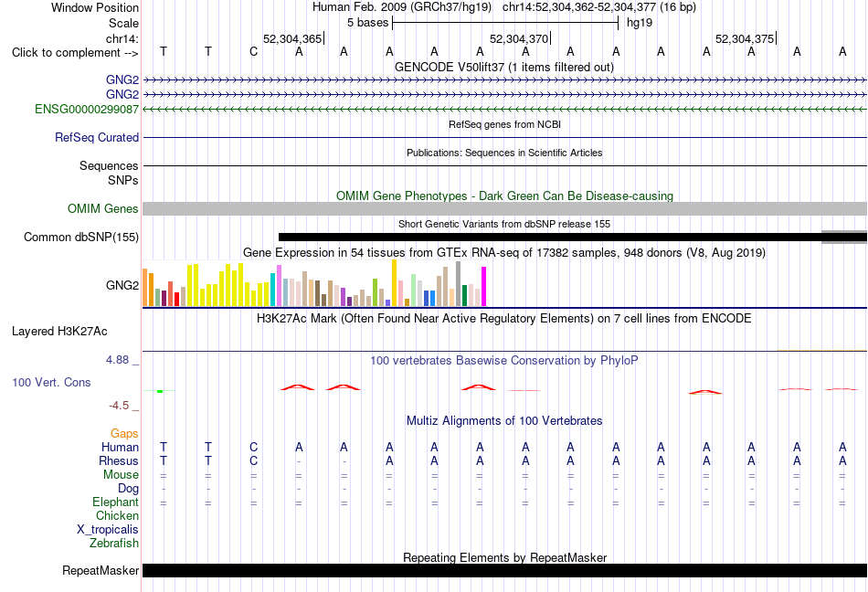Click the H3K27Ac Mark track title
The image size is (868, 592).
click(x=504, y=319)
